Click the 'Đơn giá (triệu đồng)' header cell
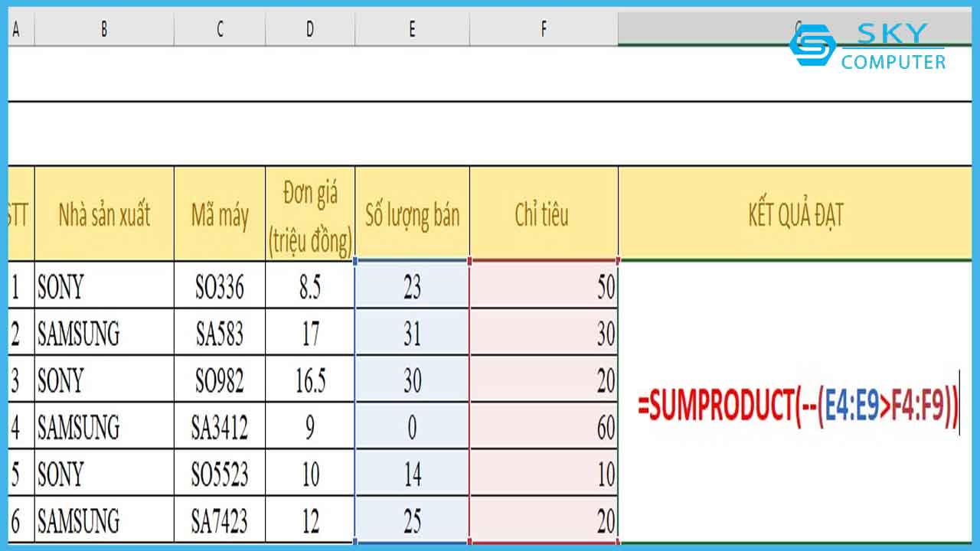Image resolution: width=980 pixels, height=551 pixels. pyautogui.click(x=310, y=214)
